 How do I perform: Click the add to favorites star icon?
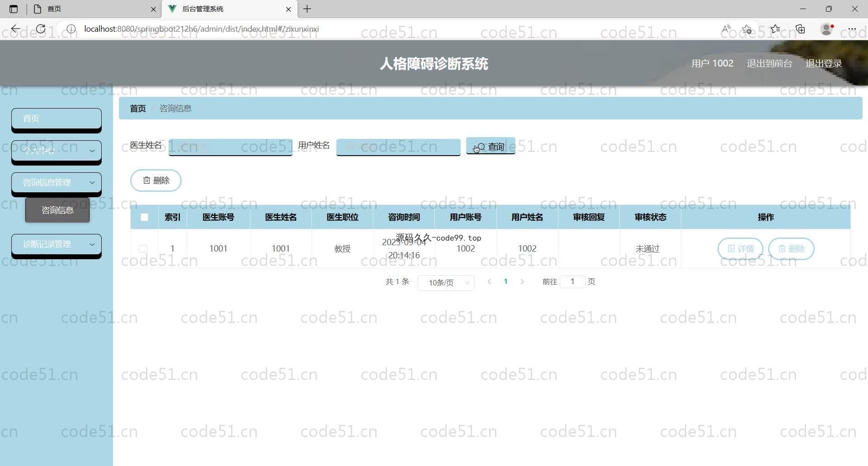click(746, 29)
